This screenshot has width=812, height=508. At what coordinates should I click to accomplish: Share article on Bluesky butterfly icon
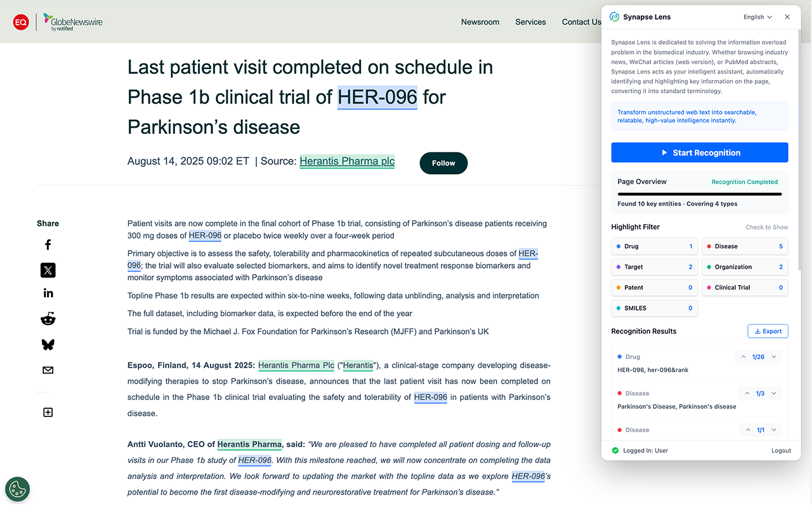pos(48,344)
